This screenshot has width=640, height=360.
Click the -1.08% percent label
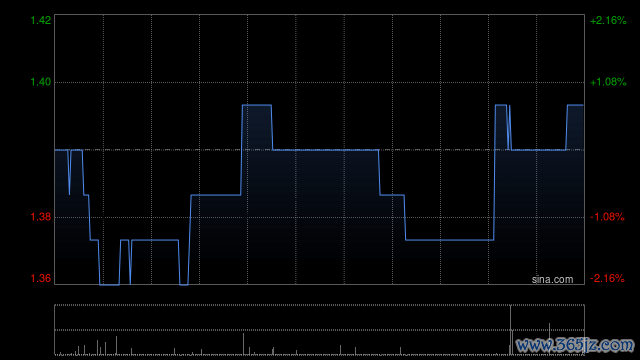pyautogui.click(x=607, y=217)
